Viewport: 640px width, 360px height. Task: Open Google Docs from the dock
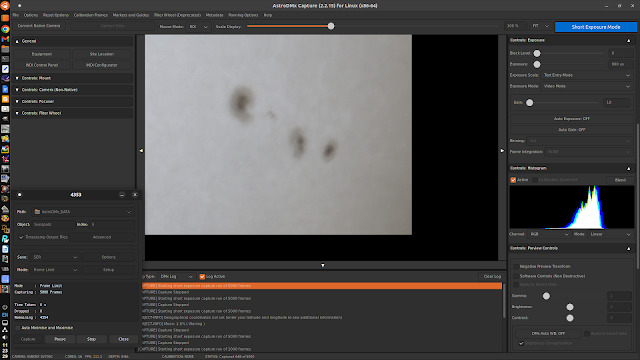point(5,89)
